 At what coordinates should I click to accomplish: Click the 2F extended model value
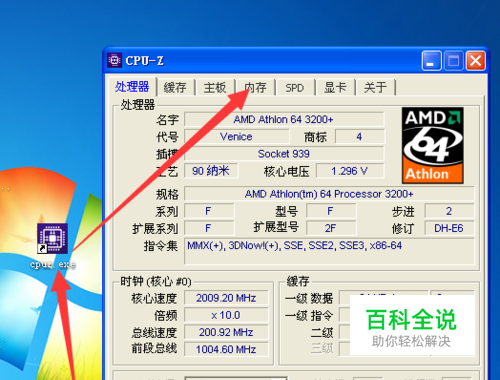tap(331, 228)
